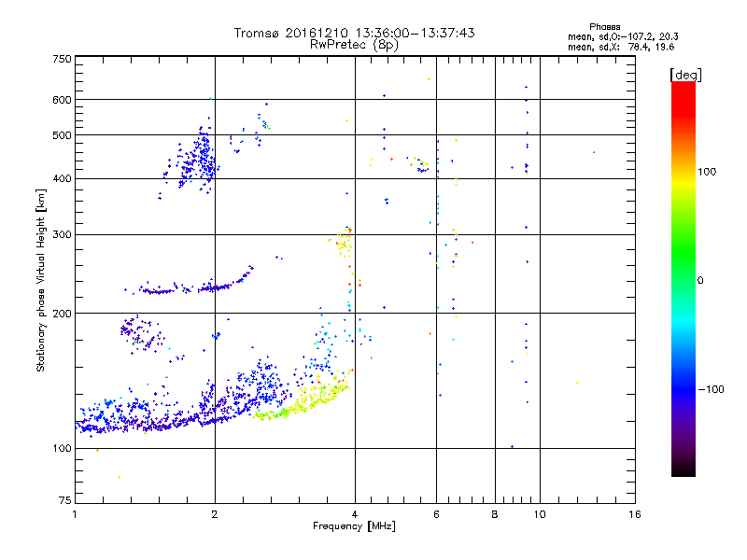Viewport: 747px width, 560px height.
Task: Click the '600' y-axis tick label
Action: pyautogui.click(x=62, y=100)
